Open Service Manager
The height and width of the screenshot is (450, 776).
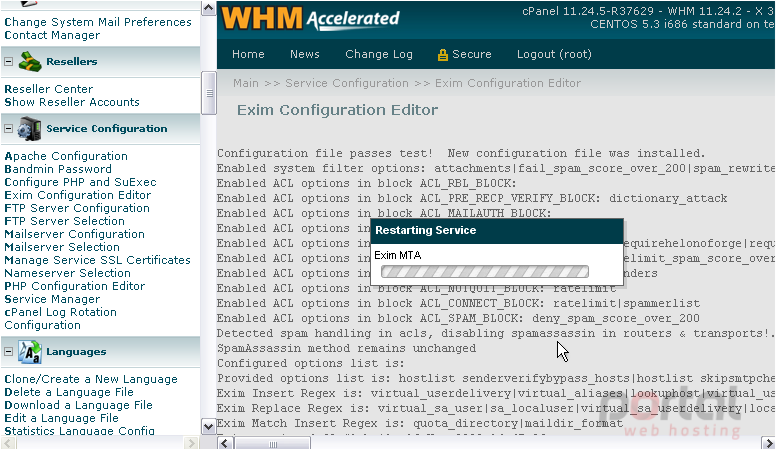pos(52,299)
